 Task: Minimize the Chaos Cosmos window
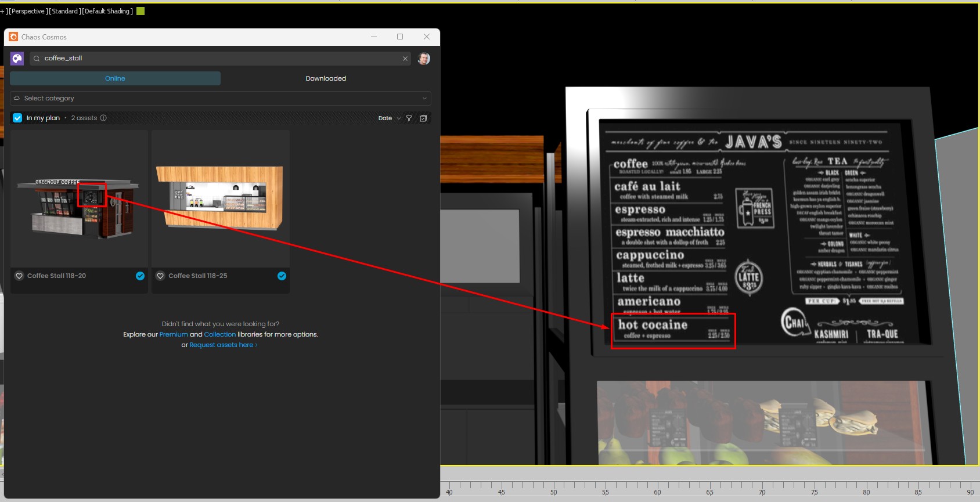point(374,37)
